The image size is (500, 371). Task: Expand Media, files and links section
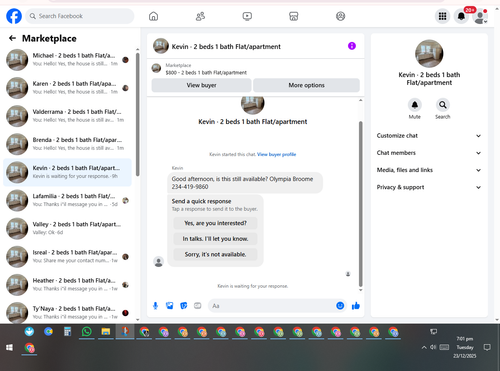click(429, 170)
